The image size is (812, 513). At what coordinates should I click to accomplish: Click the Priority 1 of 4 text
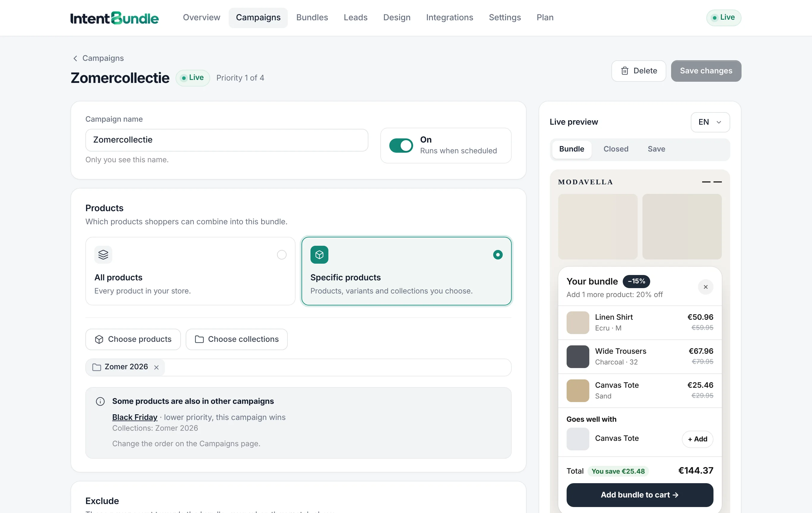click(x=240, y=78)
